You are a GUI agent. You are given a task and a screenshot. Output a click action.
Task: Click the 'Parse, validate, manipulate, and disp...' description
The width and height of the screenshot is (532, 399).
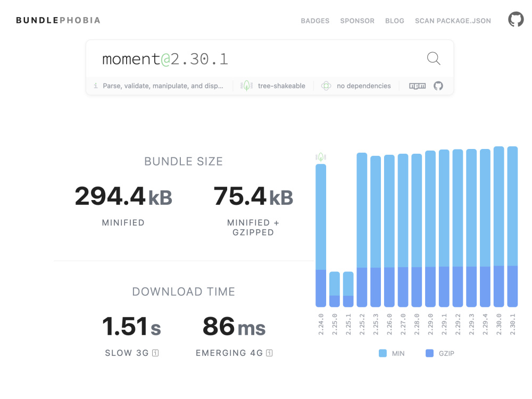[163, 86]
